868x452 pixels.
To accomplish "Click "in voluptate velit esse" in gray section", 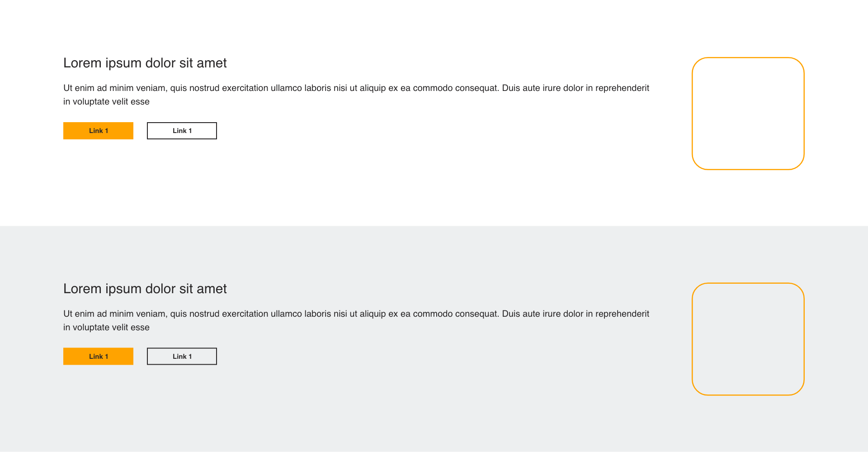I will click(106, 328).
